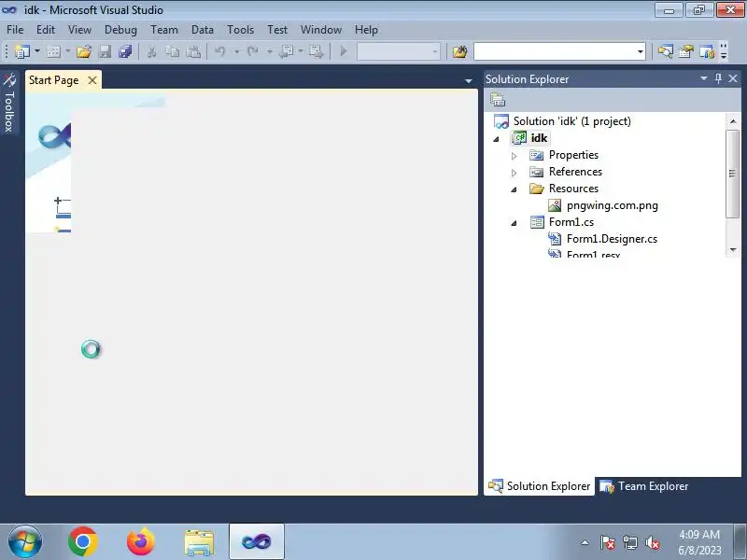
Task: Select Form1.cs in Solution Explorer
Action: 571,222
